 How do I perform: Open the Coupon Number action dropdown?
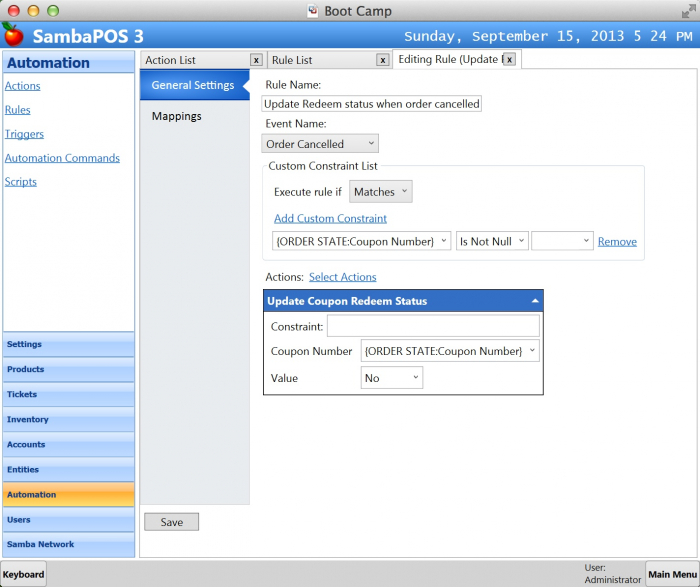coord(450,351)
